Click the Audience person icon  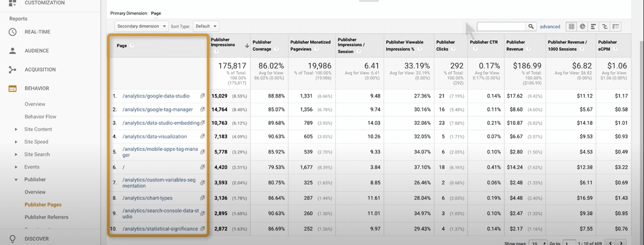tap(13, 51)
